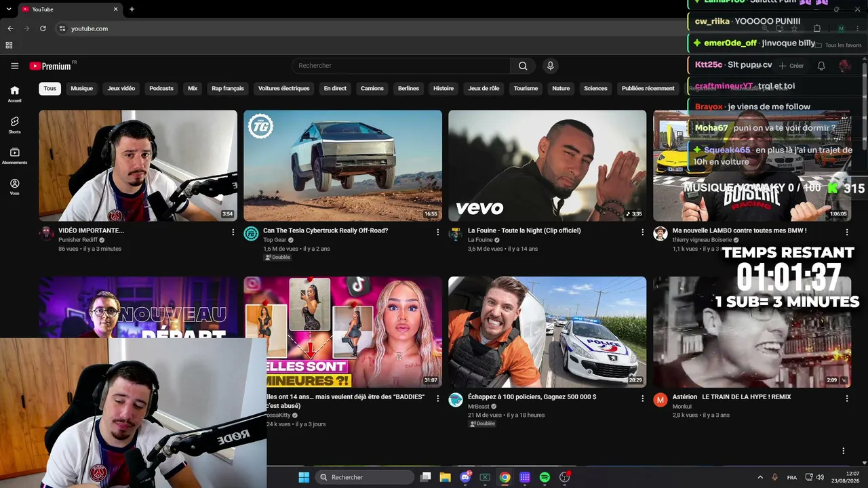Play the MrBeast police cars thumbnail

pos(547,332)
